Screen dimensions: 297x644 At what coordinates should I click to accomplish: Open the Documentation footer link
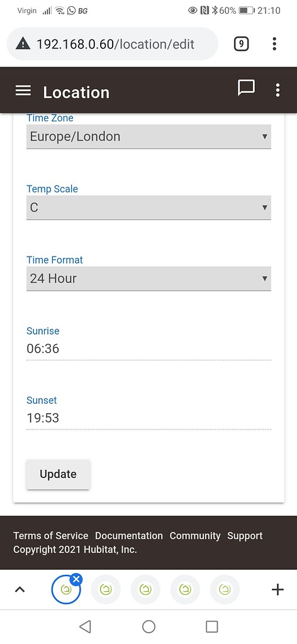(129, 536)
